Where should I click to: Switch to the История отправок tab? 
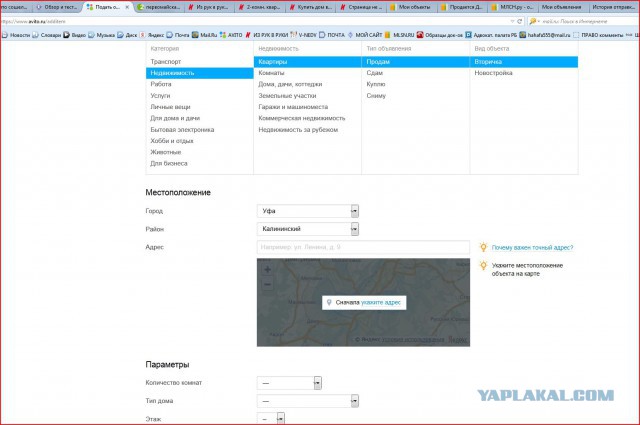pyautogui.click(x=613, y=7)
